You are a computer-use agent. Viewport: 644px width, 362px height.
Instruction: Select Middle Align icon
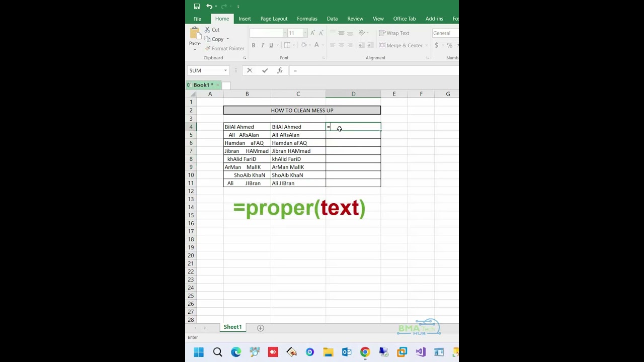pos(341,33)
